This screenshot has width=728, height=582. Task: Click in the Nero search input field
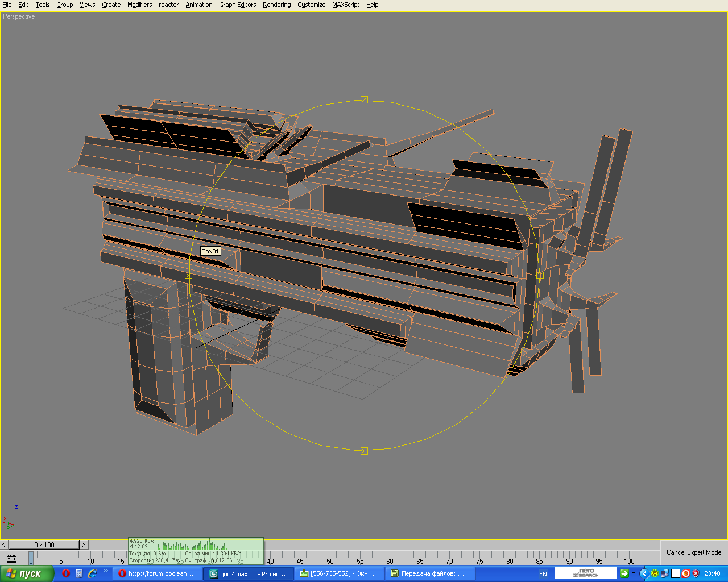(585, 573)
